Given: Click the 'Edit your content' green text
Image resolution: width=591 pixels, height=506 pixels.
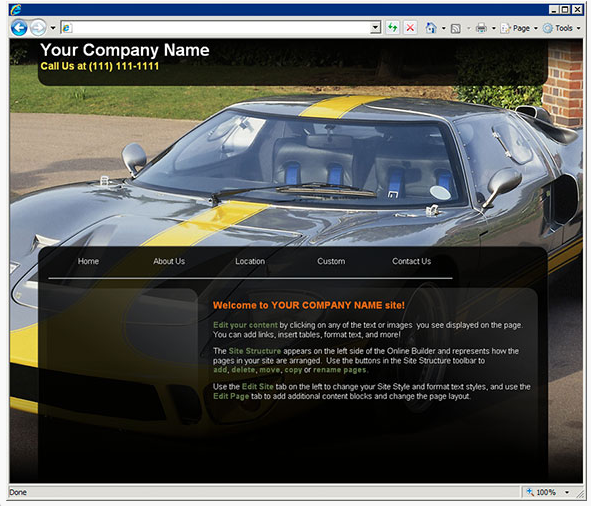Looking at the screenshot, I should [x=245, y=325].
